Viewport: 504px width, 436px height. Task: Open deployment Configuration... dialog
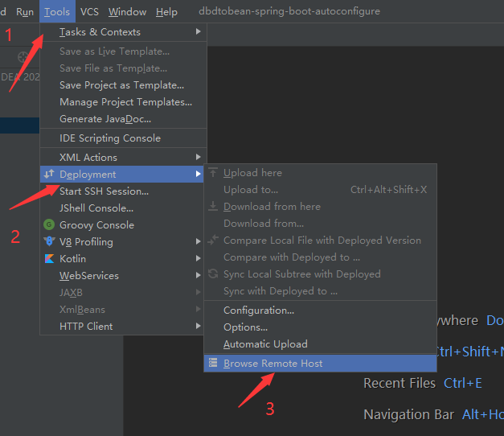click(258, 311)
